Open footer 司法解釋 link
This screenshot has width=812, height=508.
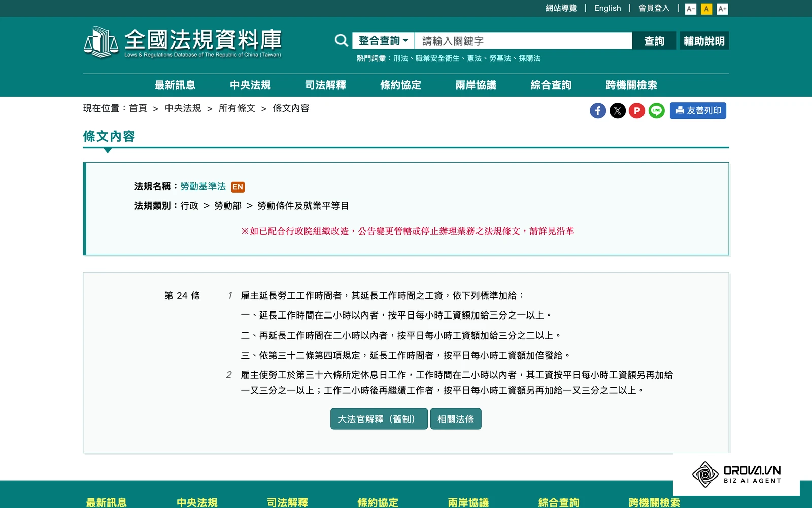[287, 502]
